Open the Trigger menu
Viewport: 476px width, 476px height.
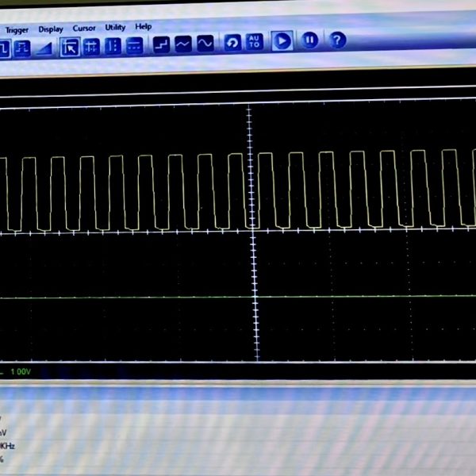17,30
